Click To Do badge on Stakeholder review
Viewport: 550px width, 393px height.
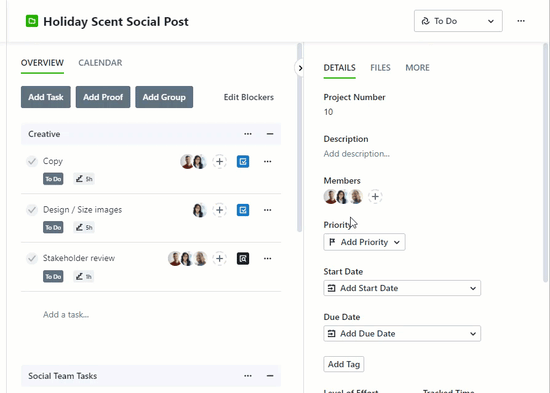53,277
